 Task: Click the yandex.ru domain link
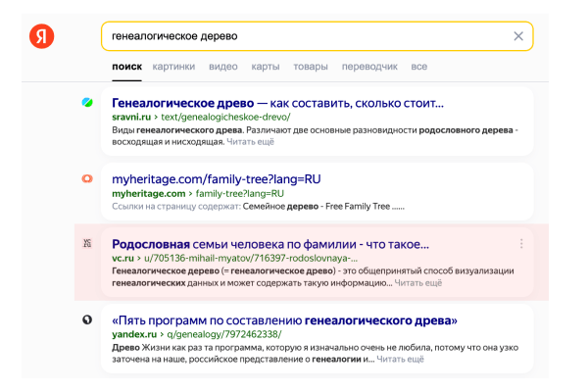(x=134, y=334)
